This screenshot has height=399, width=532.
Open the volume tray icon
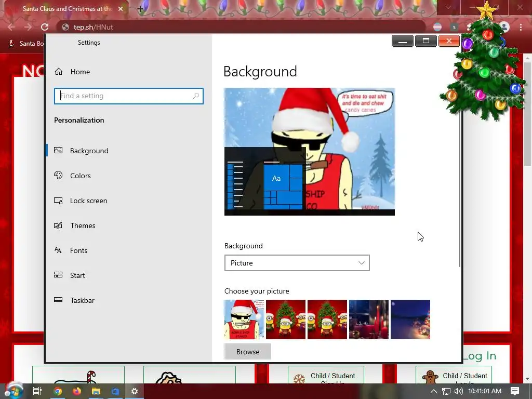(x=458, y=391)
